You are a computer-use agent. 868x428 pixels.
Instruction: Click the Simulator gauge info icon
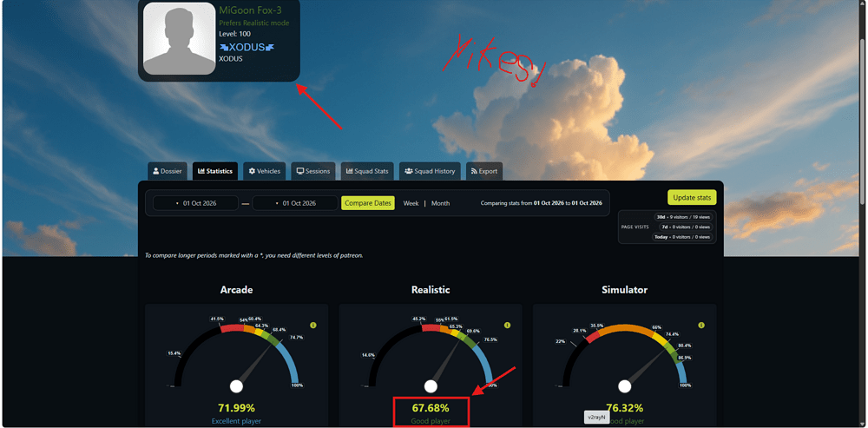[701, 325]
